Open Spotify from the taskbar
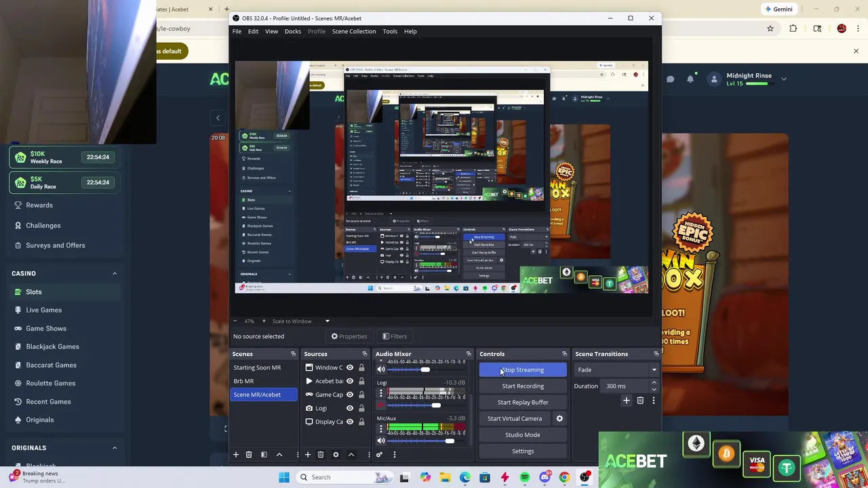The image size is (868, 488). coord(524,477)
